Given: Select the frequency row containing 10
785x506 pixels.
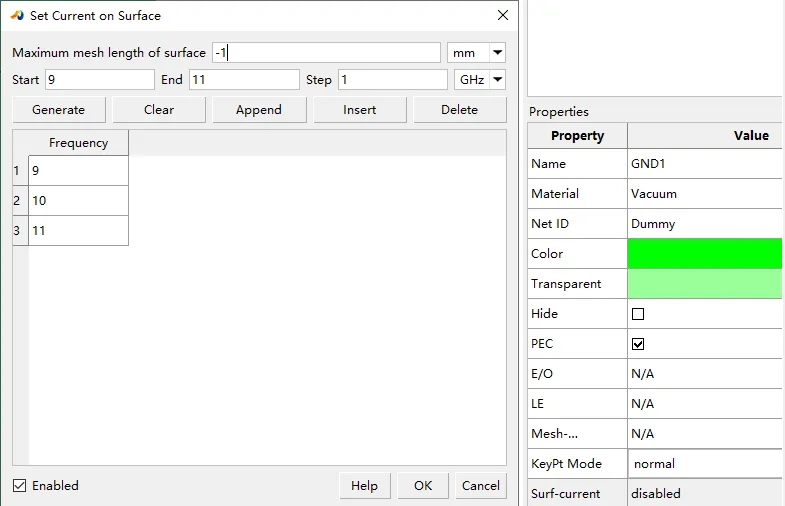Looking at the screenshot, I should [x=78, y=201].
